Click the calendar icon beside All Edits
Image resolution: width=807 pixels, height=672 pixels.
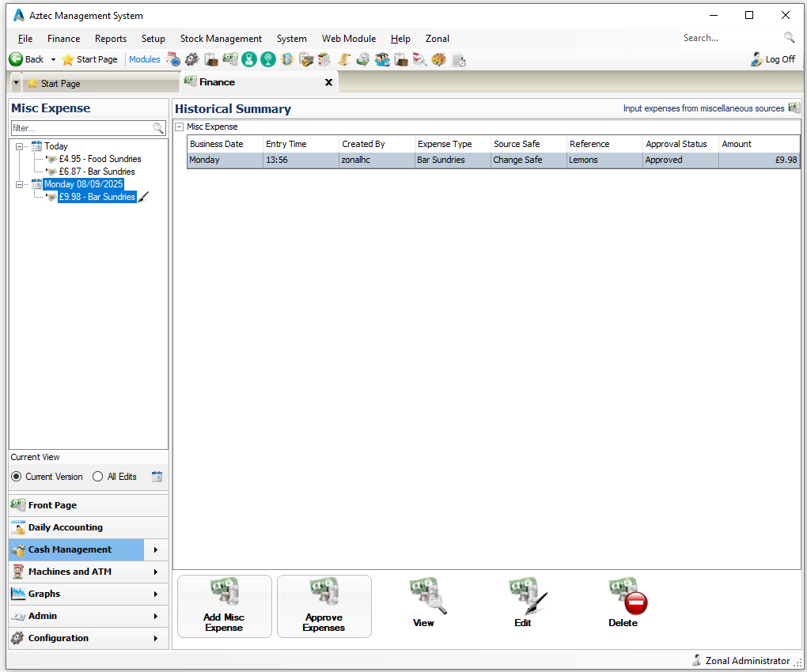pyautogui.click(x=157, y=477)
